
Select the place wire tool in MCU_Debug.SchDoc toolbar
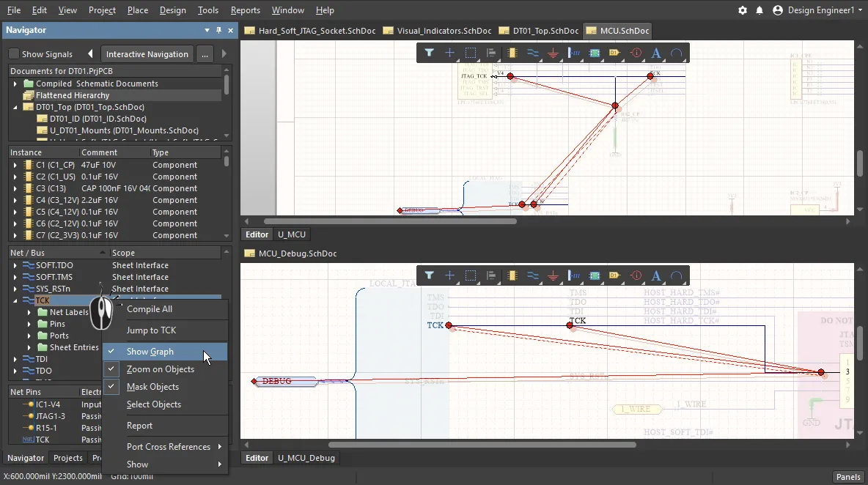[x=532, y=275]
